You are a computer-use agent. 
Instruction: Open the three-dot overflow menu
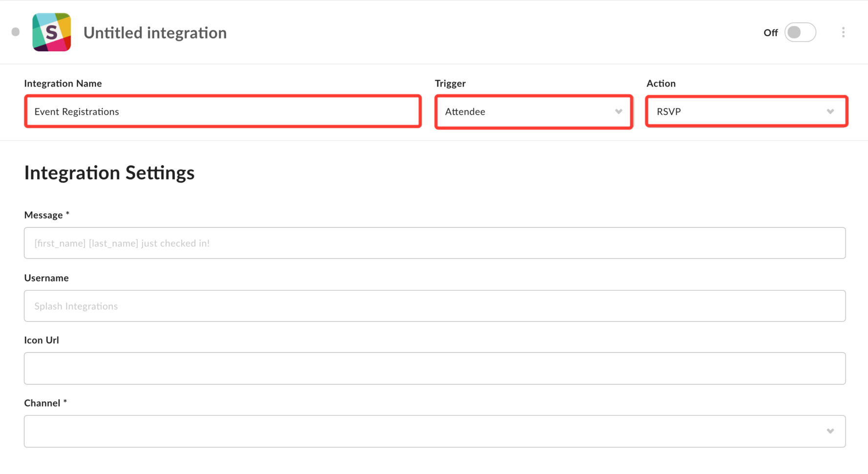point(844,32)
